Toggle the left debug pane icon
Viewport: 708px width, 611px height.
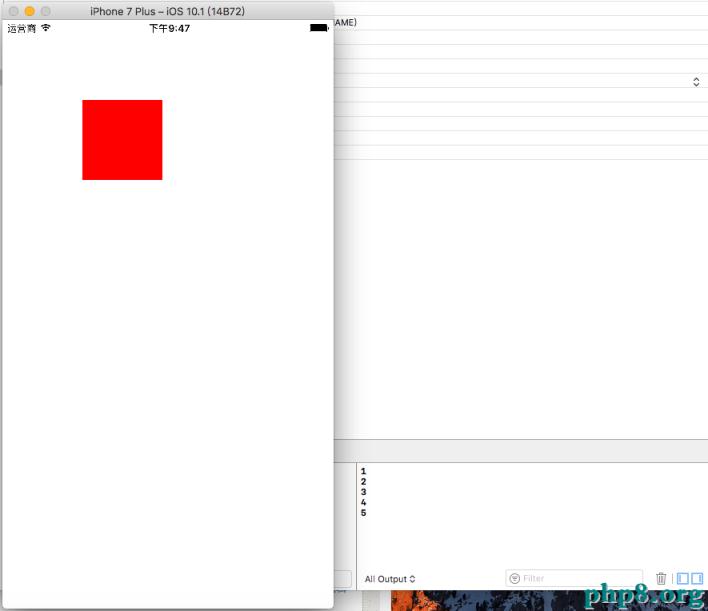pyautogui.click(x=683, y=578)
